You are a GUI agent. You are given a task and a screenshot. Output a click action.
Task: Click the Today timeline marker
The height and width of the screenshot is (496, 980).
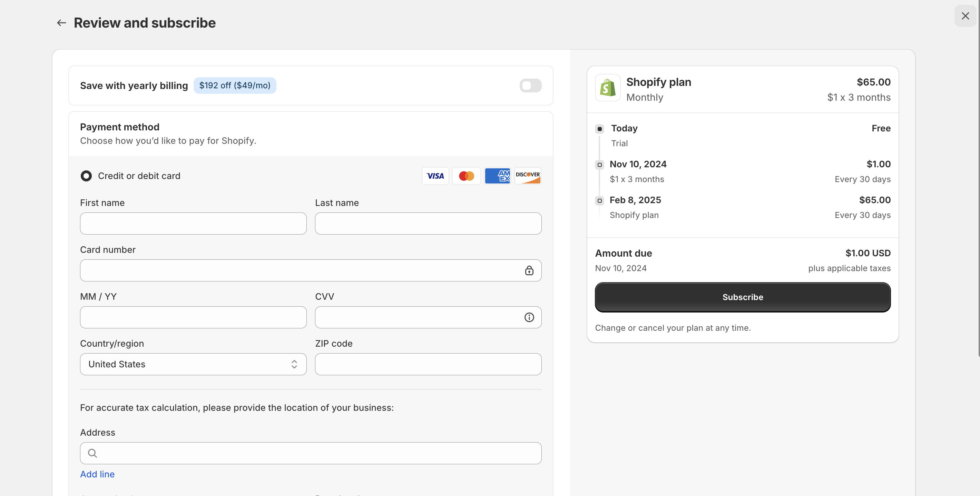click(600, 129)
